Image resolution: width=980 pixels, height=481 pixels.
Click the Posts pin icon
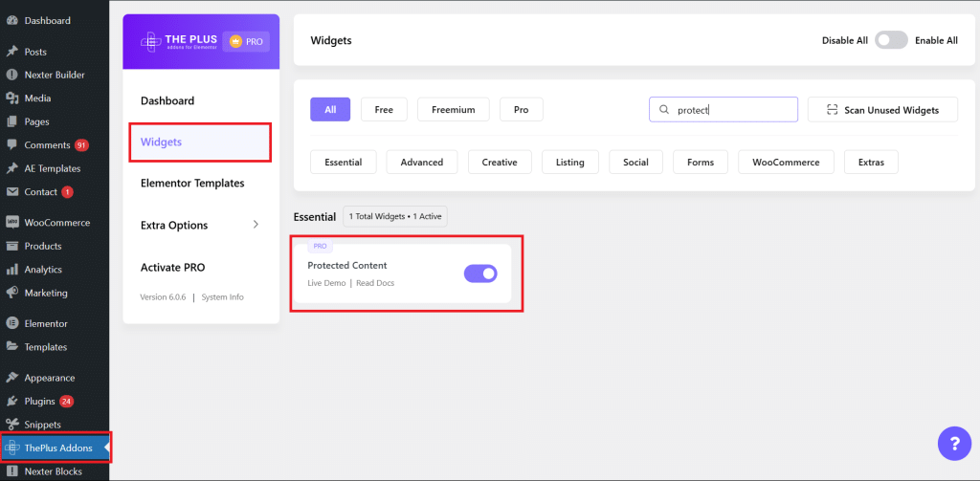coord(11,52)
